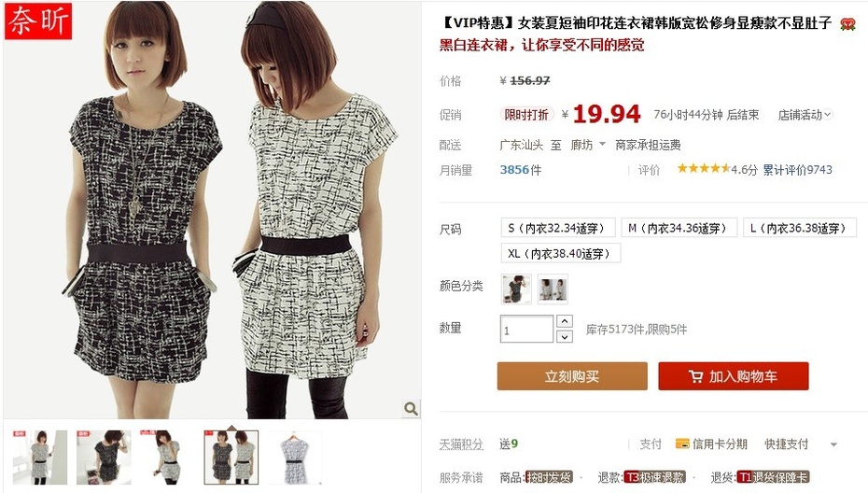The height and width of the screenshot is (493, 868).
Task: Click the magnifier zoom icon on product image
Action: pos(411,409)
